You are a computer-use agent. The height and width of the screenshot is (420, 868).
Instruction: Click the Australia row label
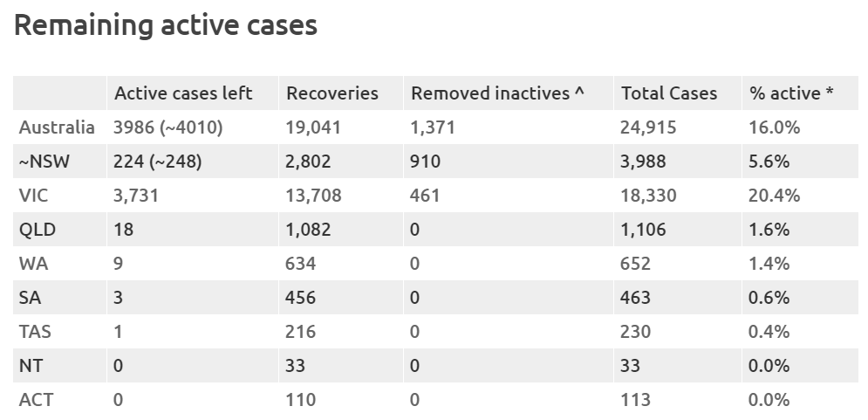[57, 127]
